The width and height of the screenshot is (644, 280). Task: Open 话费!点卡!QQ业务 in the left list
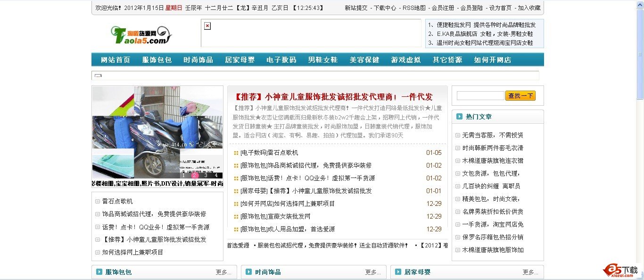(156, 227)
